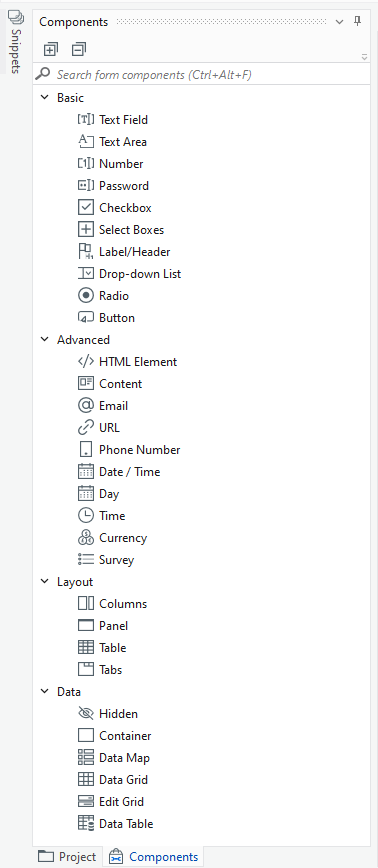The height and width of the screenshot is (868, 378).
Task: Select the Label/Header component icon
Action: coord(86,252)
